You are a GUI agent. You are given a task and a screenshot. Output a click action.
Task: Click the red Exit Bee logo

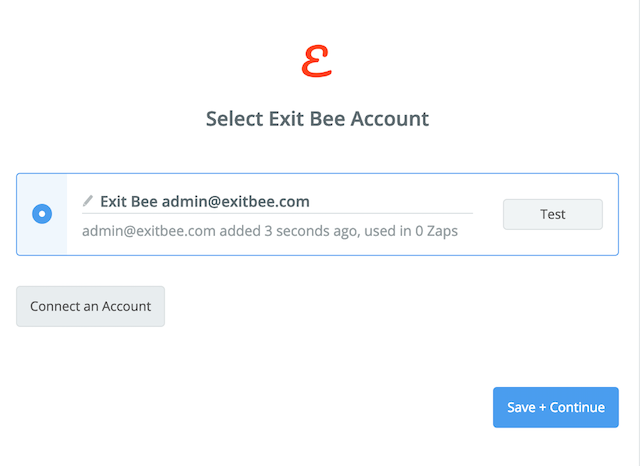point(317,62)
